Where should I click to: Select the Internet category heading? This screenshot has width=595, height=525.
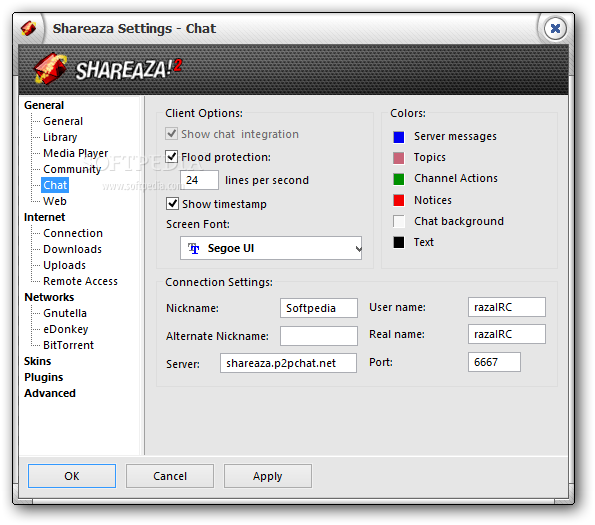(x=44, y=217)
